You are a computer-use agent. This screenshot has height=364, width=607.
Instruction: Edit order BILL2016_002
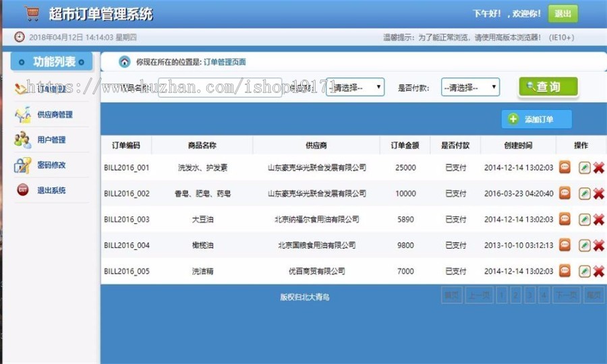(x=585, y=193)
